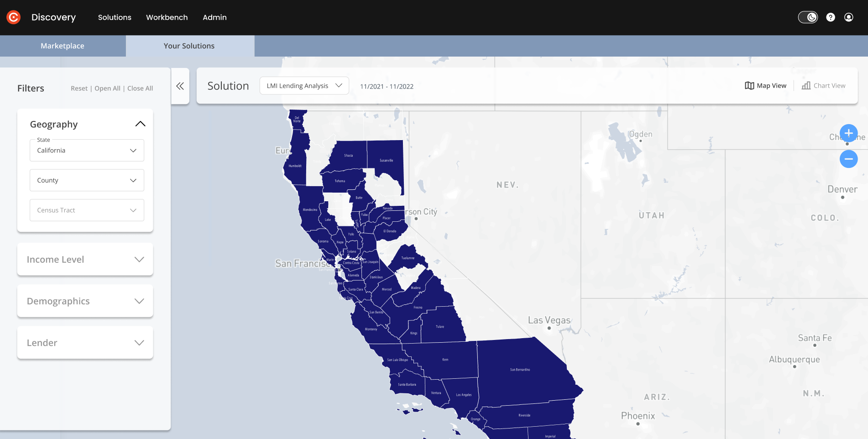Image resolution: width=868 pixels, height=439 pixels.
Task: Click the Phoenix map label
Action: click(x=638, y=416)
